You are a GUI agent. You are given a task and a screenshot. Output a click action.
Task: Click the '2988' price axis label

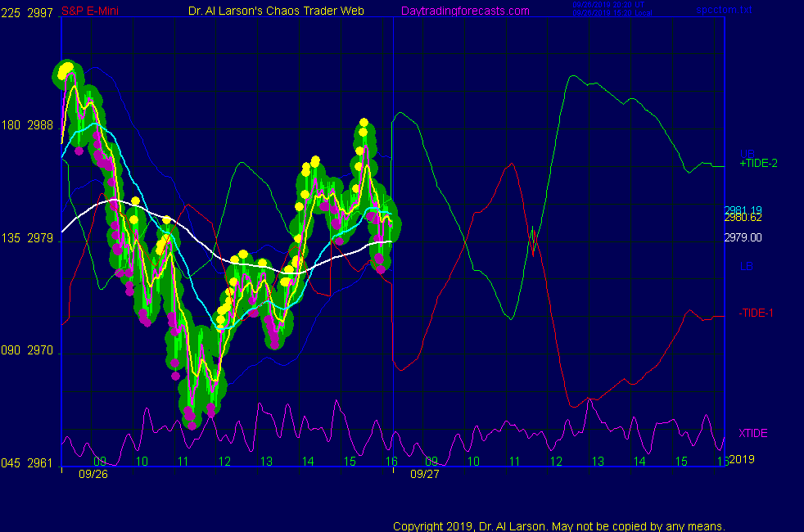click(40, 125)
